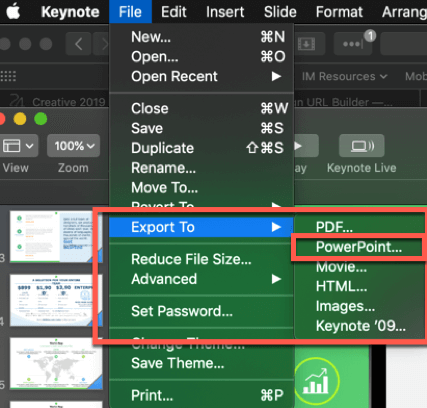Viewport: 427px width, 408px height.
Task: Choose Save Theme… entry
Action: (201, 363)
